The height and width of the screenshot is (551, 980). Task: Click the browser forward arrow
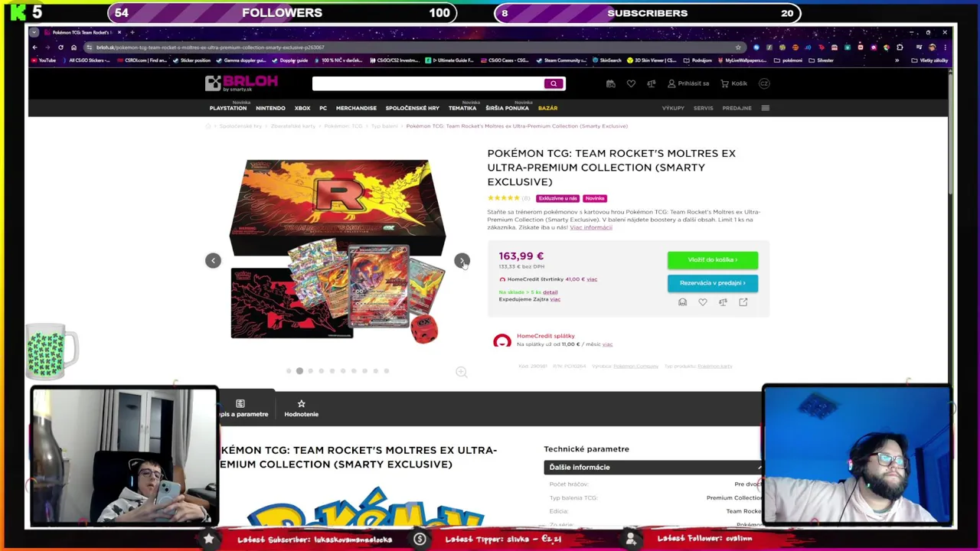(x=47, y=47)
